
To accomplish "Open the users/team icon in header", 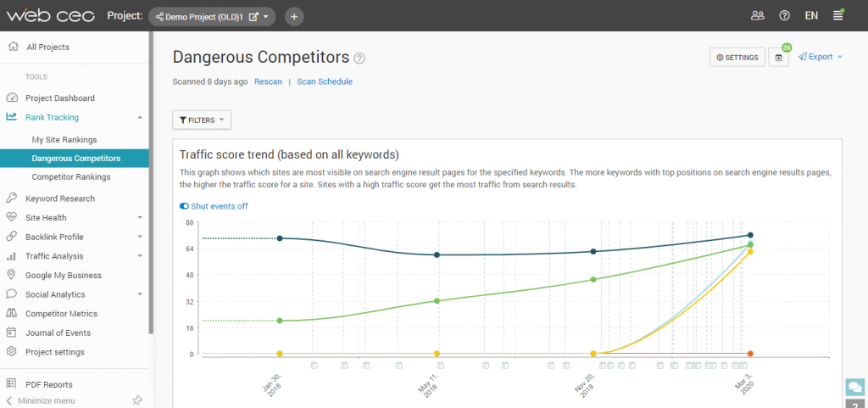I will [758, 15].
